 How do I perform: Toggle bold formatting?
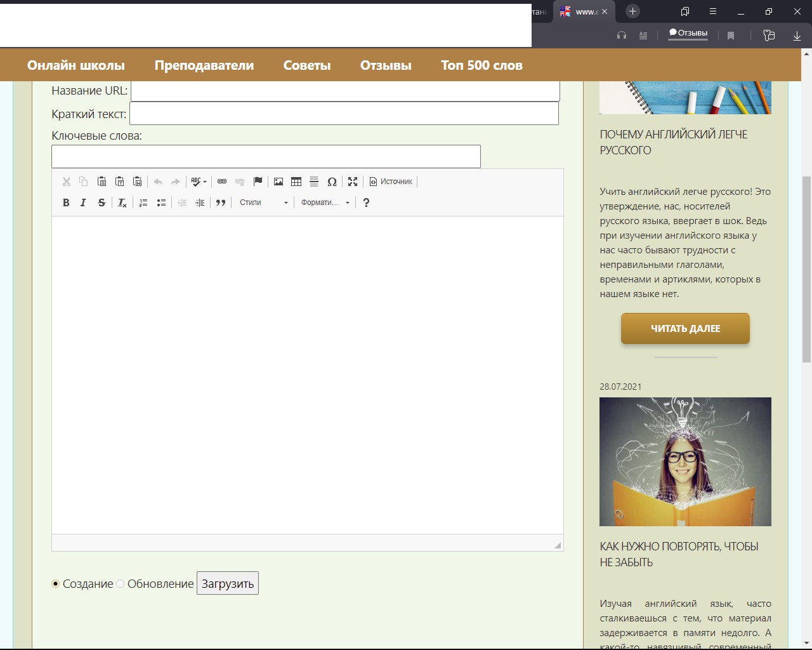(x=66, y=202)
